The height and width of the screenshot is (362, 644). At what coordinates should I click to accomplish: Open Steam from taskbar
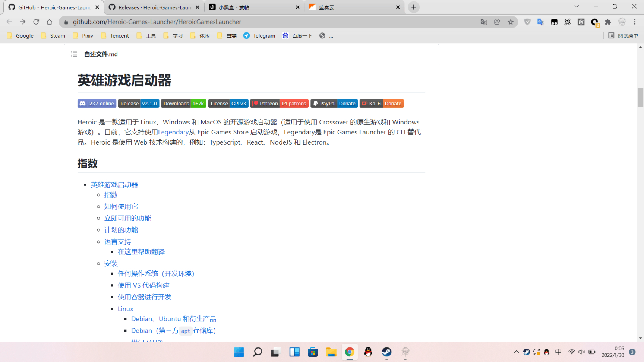(386, 352)
